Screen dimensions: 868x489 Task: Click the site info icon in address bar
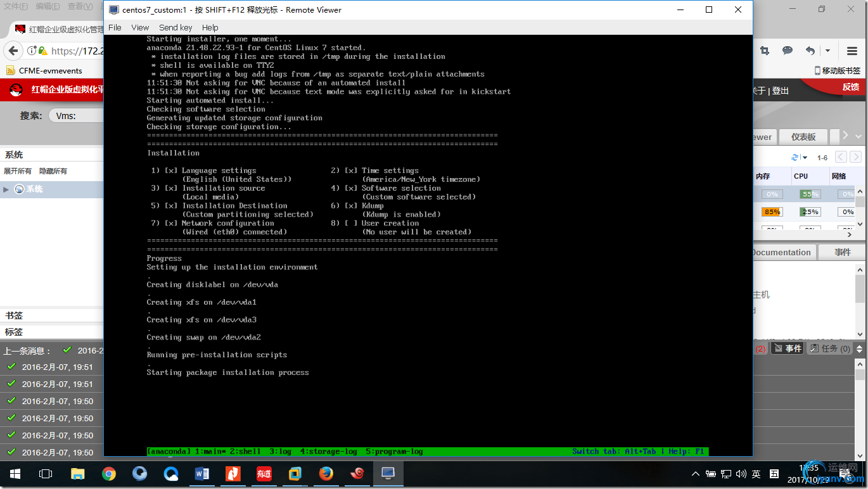(31, 51)
